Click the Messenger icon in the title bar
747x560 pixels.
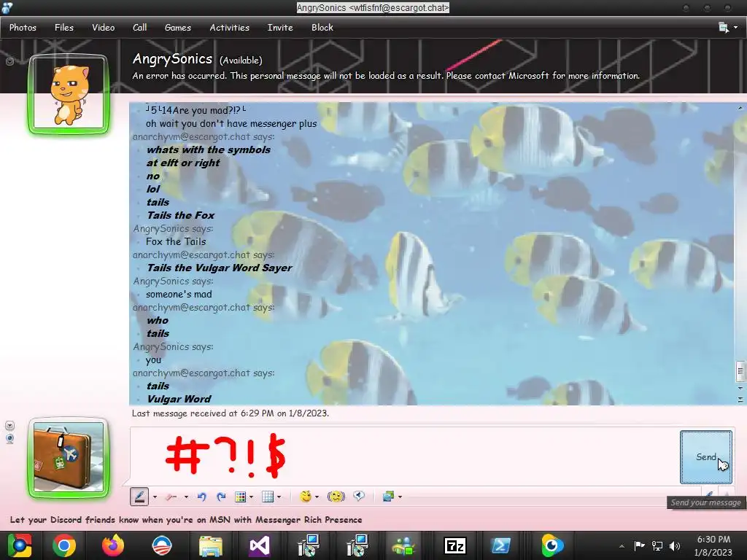pos(7,7)
